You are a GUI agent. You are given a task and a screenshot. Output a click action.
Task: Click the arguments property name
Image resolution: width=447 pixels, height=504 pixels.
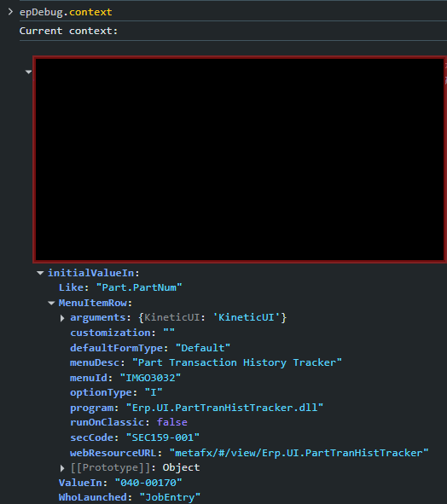[x=98, y=317]
